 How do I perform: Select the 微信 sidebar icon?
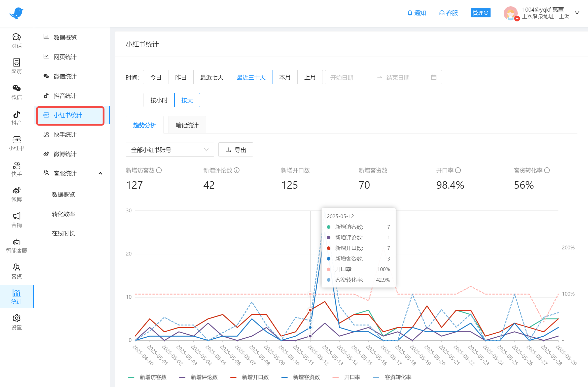pos(16,92)
